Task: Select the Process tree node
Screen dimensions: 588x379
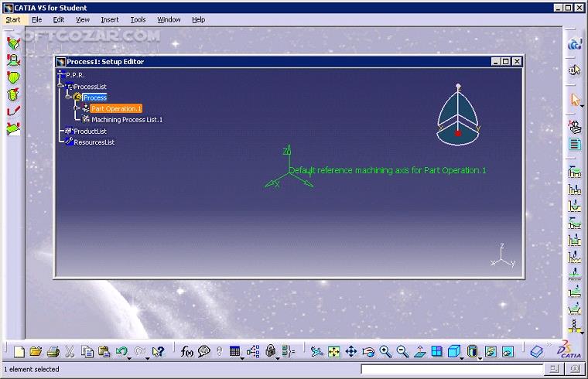Action: coord(95,97)
